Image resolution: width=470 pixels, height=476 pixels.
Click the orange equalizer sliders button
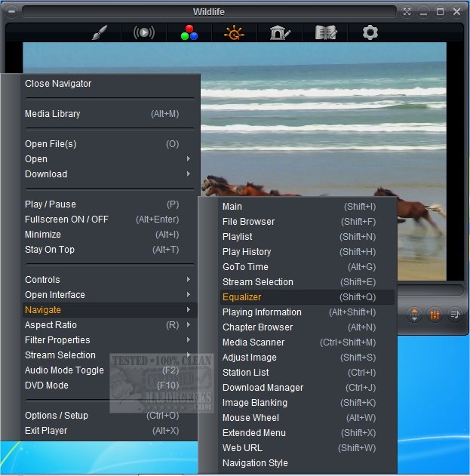coord(435,315)
